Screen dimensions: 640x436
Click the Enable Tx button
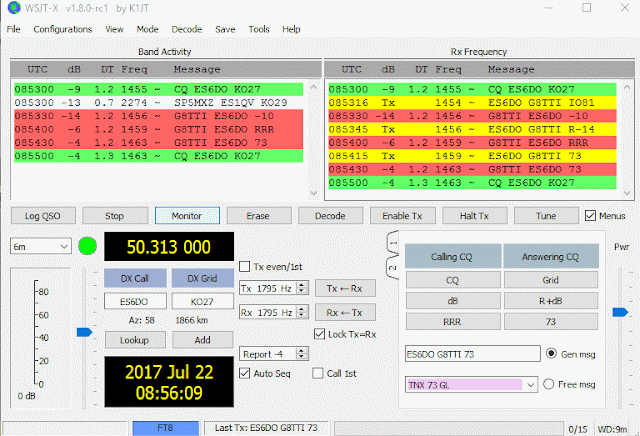(402, 216)
